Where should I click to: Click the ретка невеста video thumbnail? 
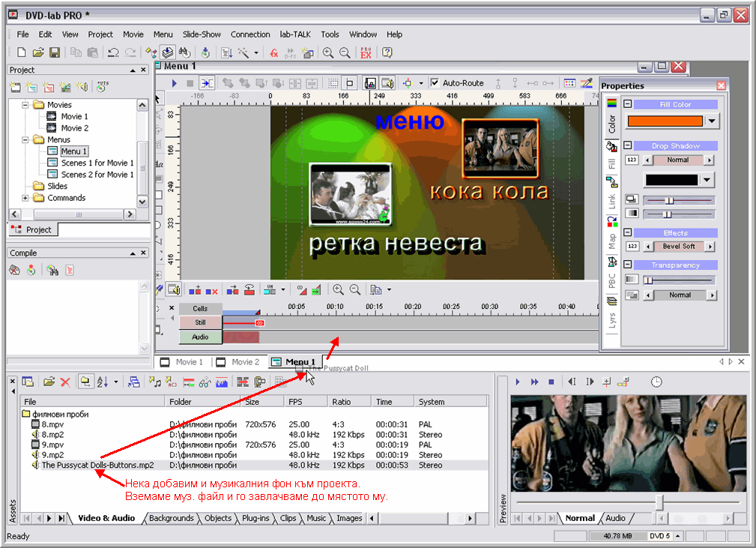tap(350, 194)
